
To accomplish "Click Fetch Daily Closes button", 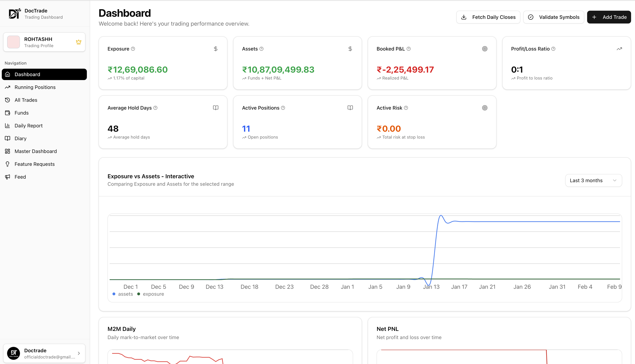I will click(488, 17).
